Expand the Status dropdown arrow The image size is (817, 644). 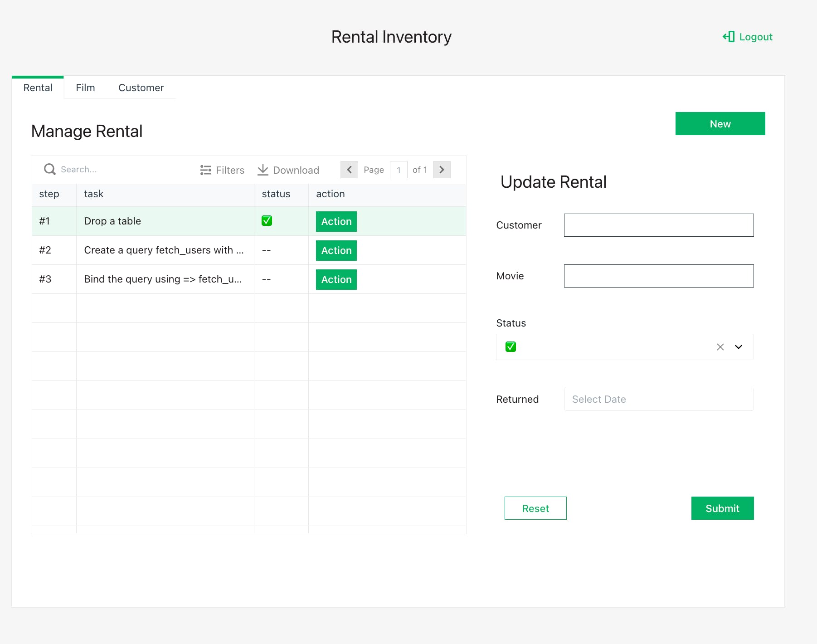coord(739,347)
